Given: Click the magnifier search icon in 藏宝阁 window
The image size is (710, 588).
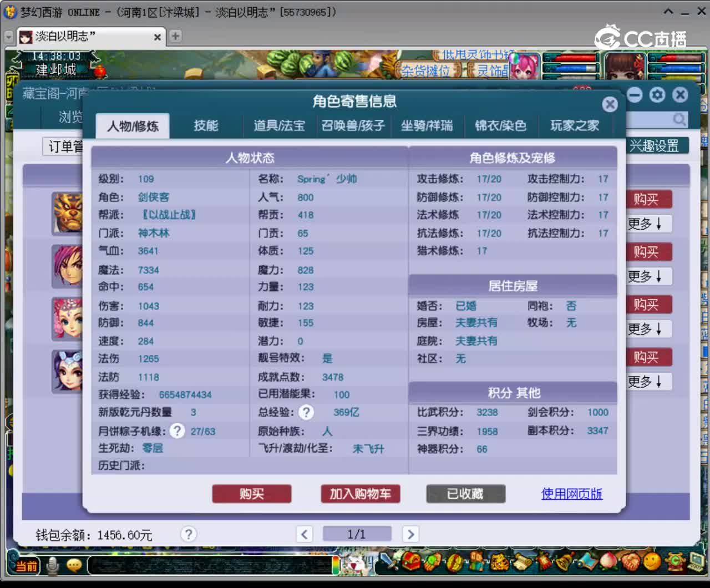Looking at the screenshot, I should (679, 119).
